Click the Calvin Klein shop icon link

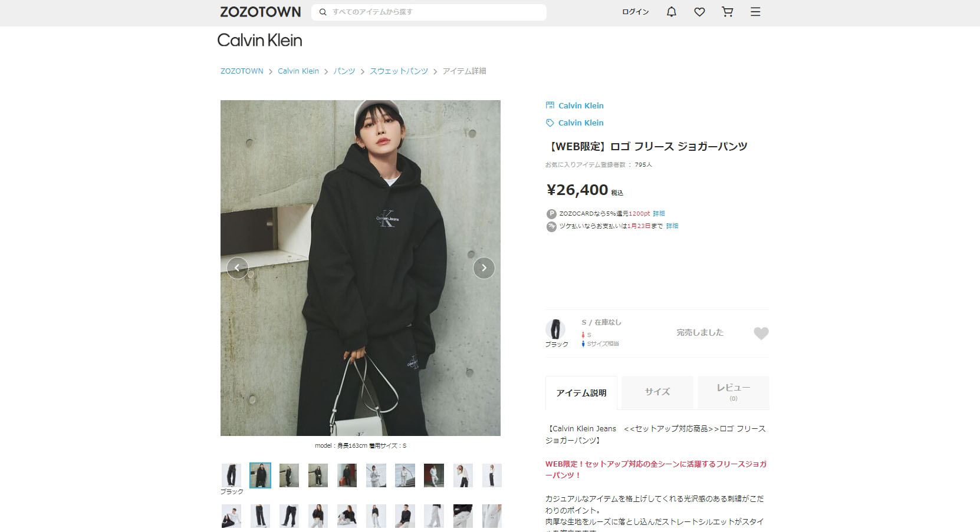click(x=574, y=105)
